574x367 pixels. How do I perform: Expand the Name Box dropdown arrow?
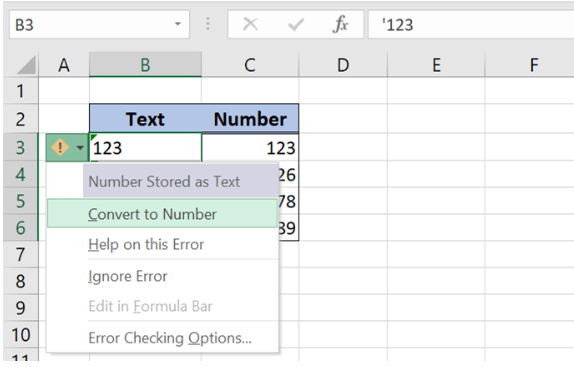point(178,24)
